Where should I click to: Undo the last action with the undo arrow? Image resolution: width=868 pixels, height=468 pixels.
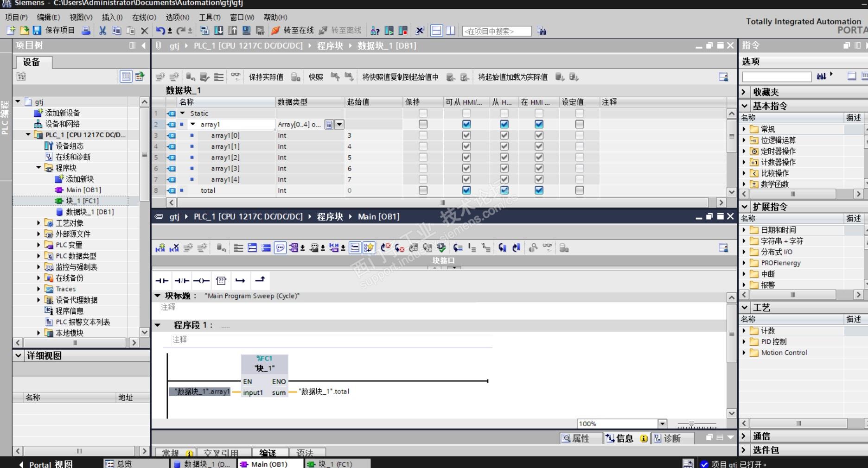pyautogui.click(x=160, y=31)
